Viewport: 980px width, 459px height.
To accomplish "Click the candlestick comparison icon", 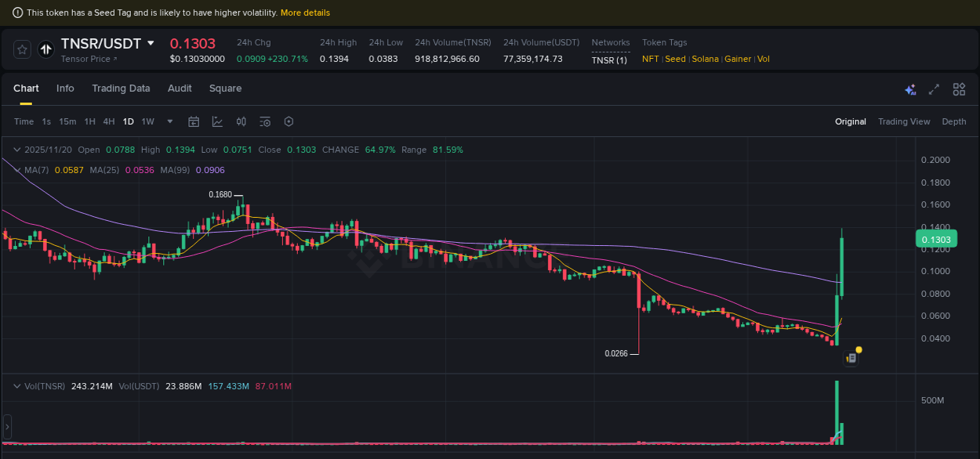I will pyautogui.click(x=241, y=121).
